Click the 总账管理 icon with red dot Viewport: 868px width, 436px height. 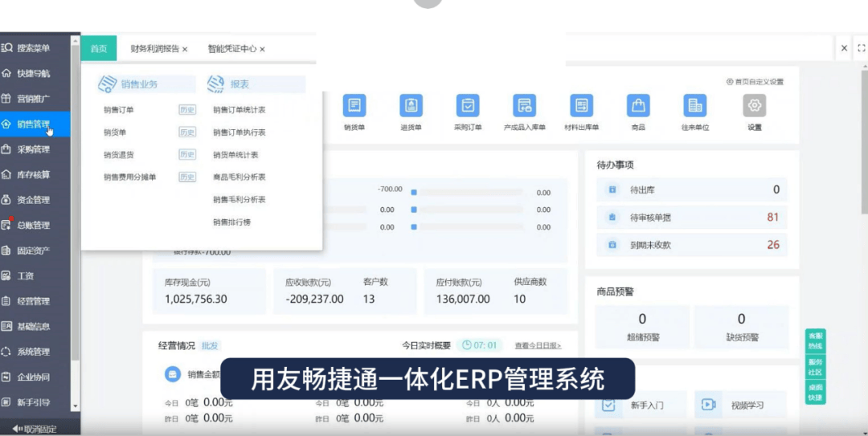tap(6, 225)
